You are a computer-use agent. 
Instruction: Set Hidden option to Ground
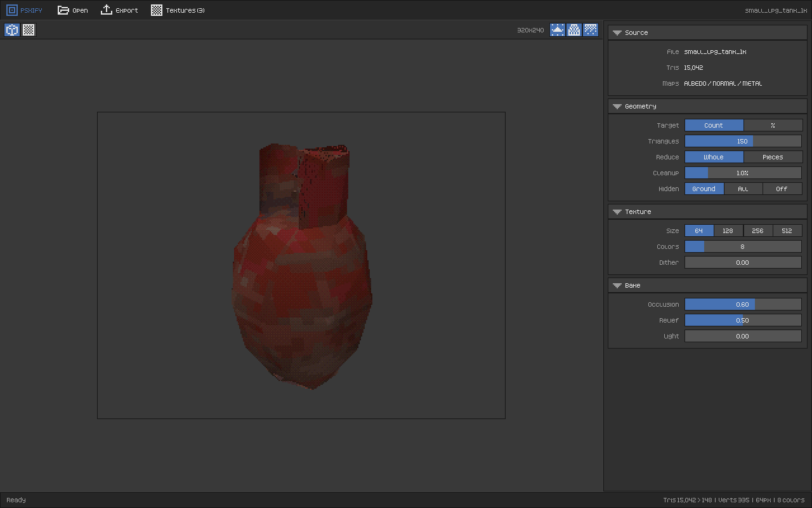(x=704, y=189)
